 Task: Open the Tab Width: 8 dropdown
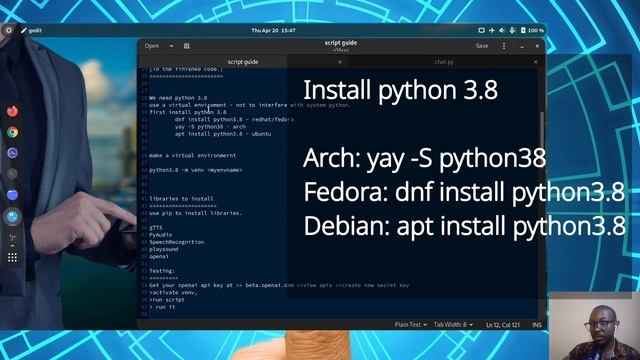pyautogui.click(x=453, y=324)
